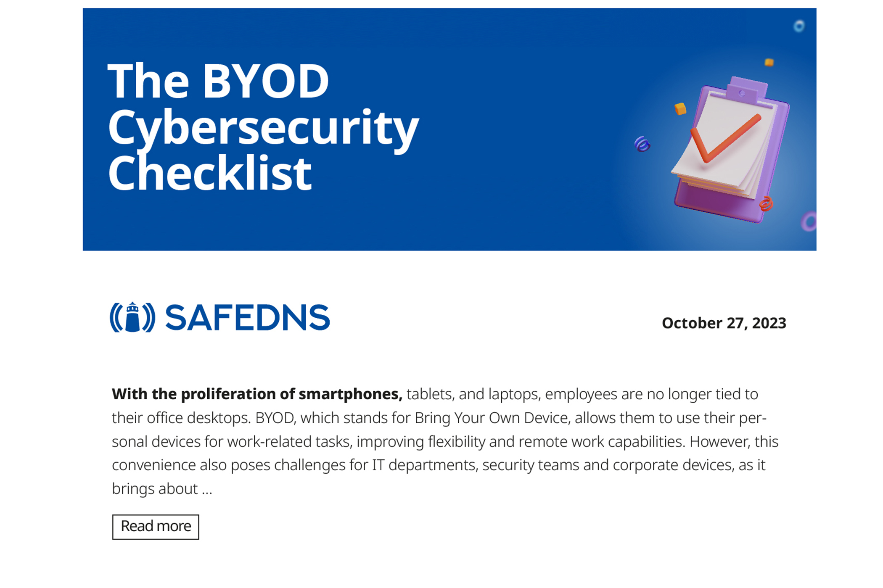The width and height of the screenshot is (883, 588).
Task: Click the October 27, 2023 date
Action: click(x=724, y=323)
